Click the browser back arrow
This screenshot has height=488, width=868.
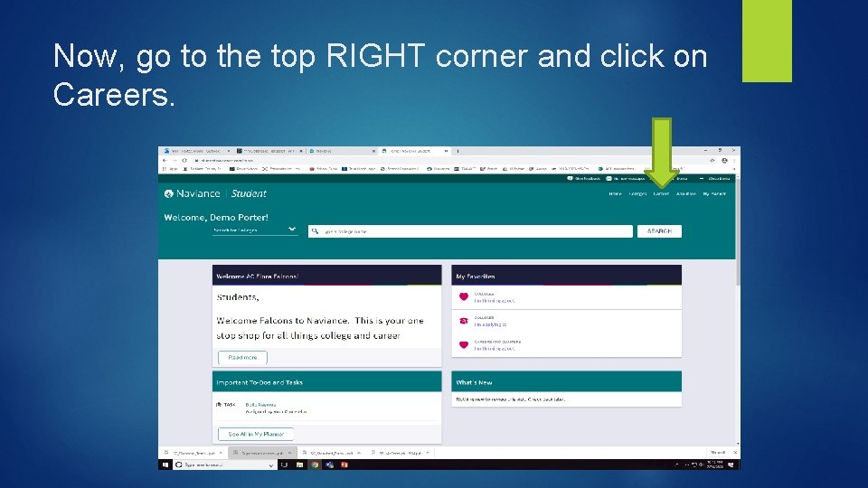click(165, 161)
